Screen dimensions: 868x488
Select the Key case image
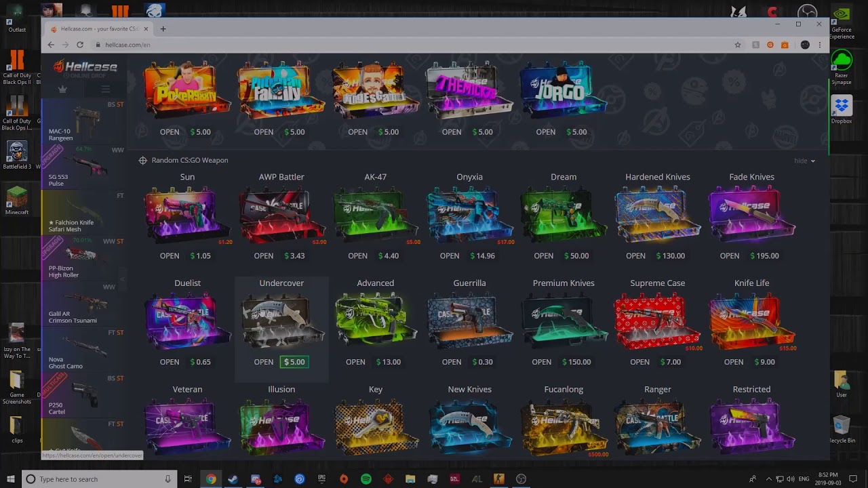pyautogui.click(x=375, y=427)
